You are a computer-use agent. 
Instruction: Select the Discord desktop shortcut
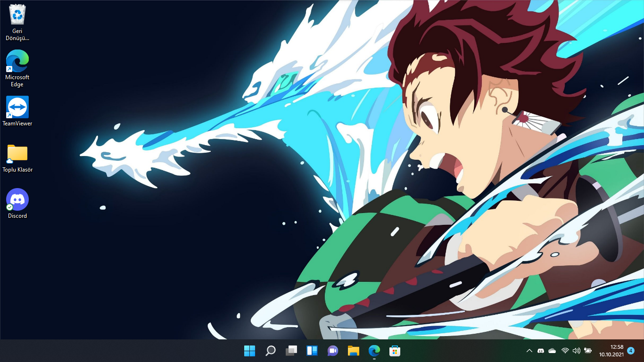pyautogui.click(x=17, y=204)
